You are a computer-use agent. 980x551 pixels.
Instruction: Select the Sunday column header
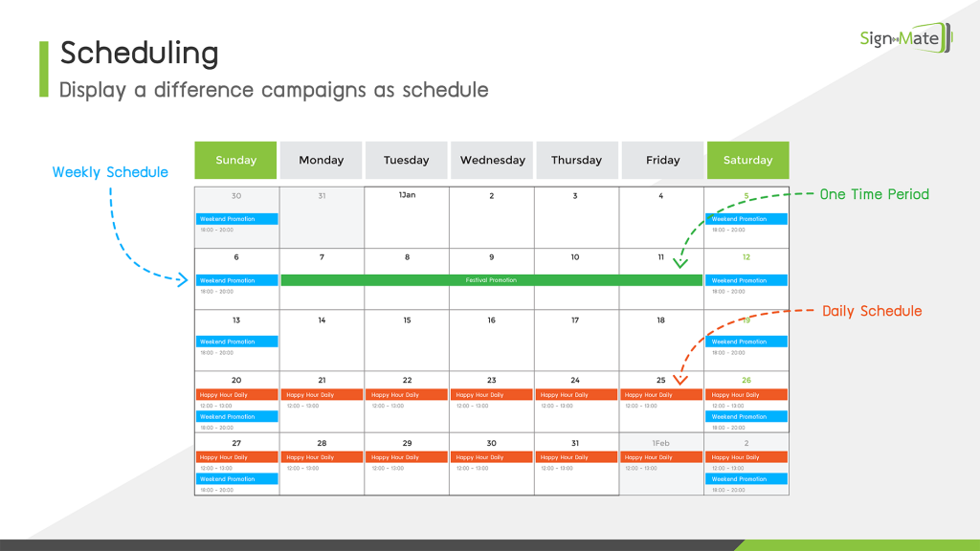click(x=235, y=160)
